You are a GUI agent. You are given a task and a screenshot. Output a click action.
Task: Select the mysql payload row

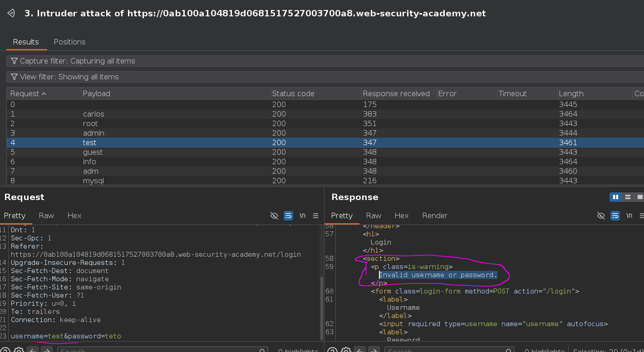pyautogui.click(x=325, y=181)
